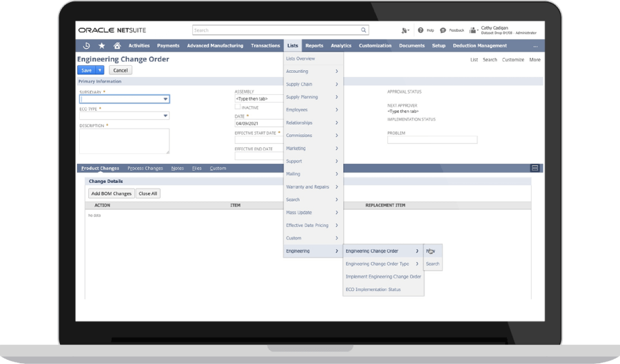620x364 pixels.
Task: Open the Documents menu
Action: tap(412, 46)
